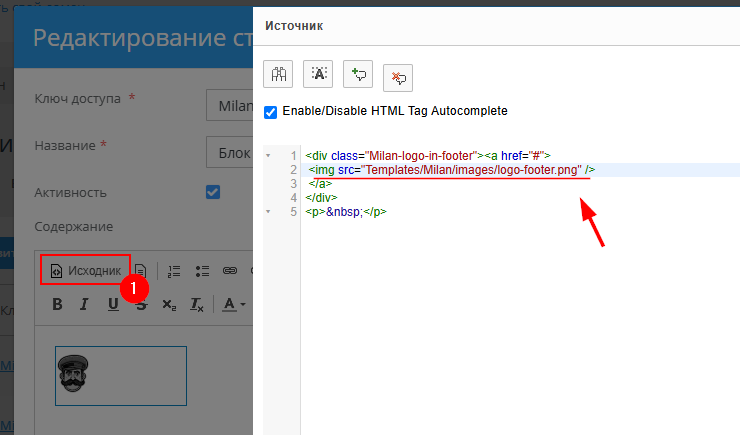This screenshot has width=740, height=435.
Task: Toggle Enable/Disable HTML Tag Autocomplete checkbox
Action: click(270, 111)
